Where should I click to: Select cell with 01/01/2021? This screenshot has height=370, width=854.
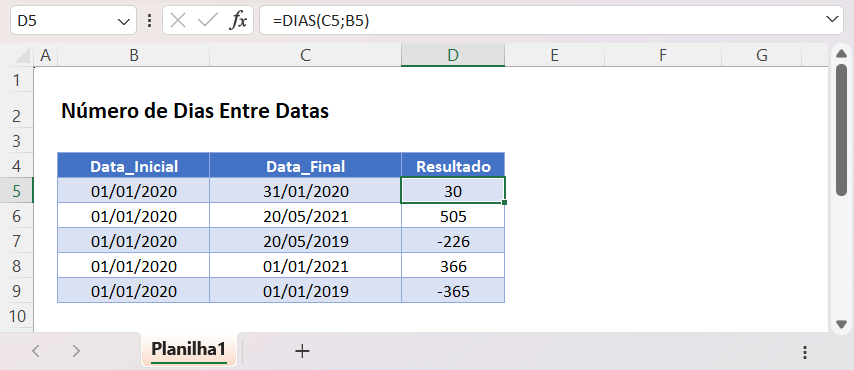[x=306, y=266]
